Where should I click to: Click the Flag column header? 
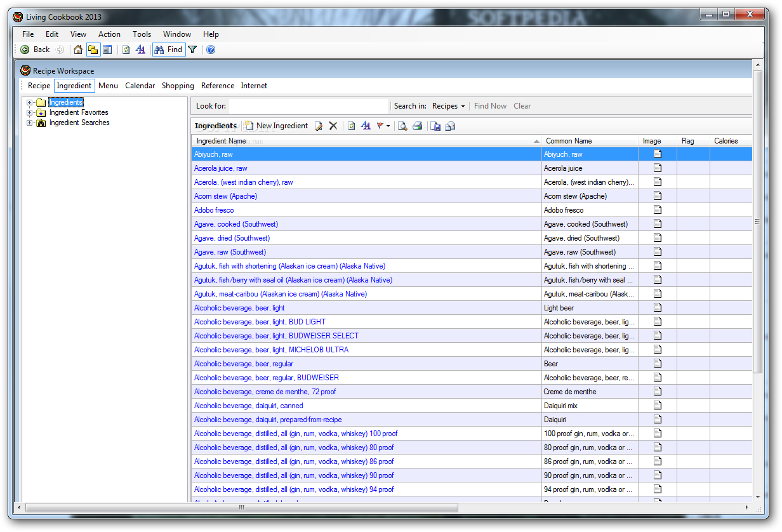click(693, 141)
